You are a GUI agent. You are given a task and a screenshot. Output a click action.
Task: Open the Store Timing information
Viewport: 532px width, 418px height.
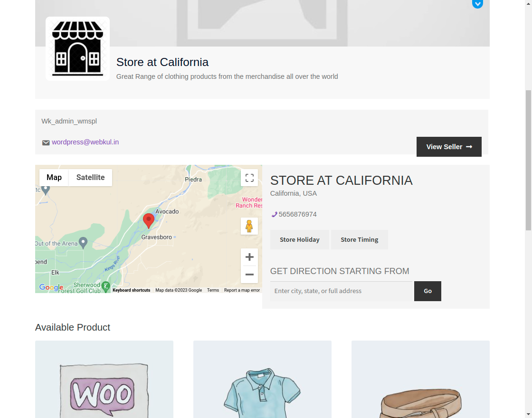[x=360, y=239]
